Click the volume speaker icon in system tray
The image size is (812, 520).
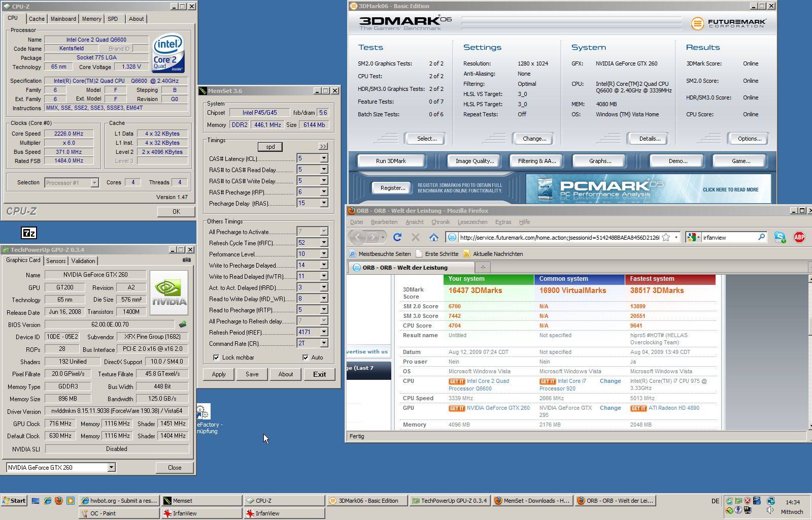point(770,510)
